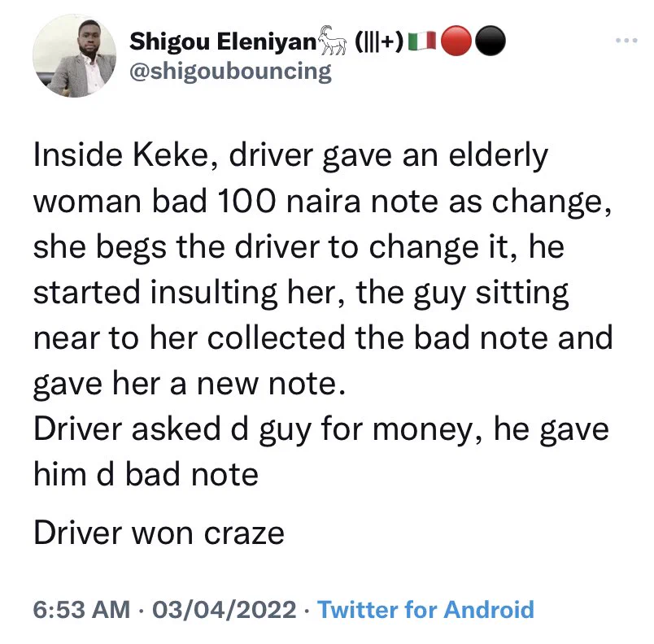This screenshot has height=644, width=654.
Task: Click the "near to her collected" line
Action: (323, 338)
